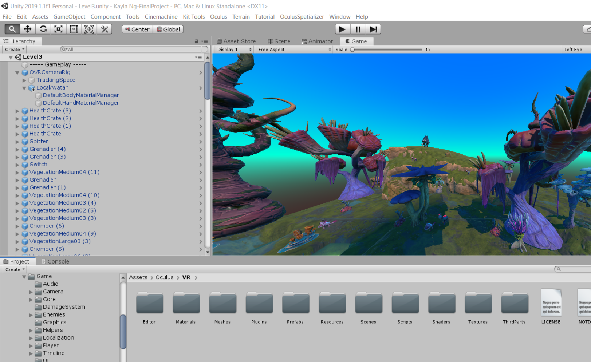Open the Shaders folder
The height and width of the screenshot is (364, 591).
[x=441, y=308]
